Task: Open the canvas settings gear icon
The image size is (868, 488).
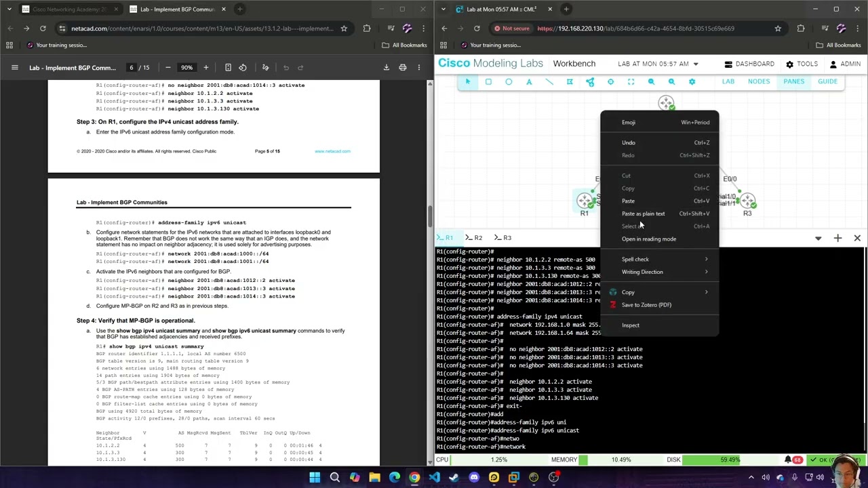Action: pos(692,82)
